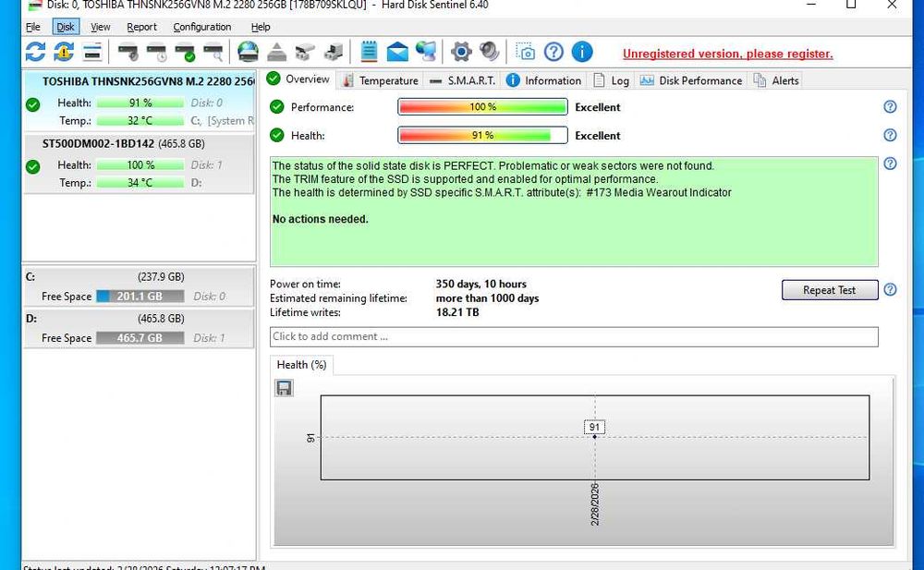Click help icon beside green status text box
This screenshot has height=570, width=924.
(x=891, y=164)
